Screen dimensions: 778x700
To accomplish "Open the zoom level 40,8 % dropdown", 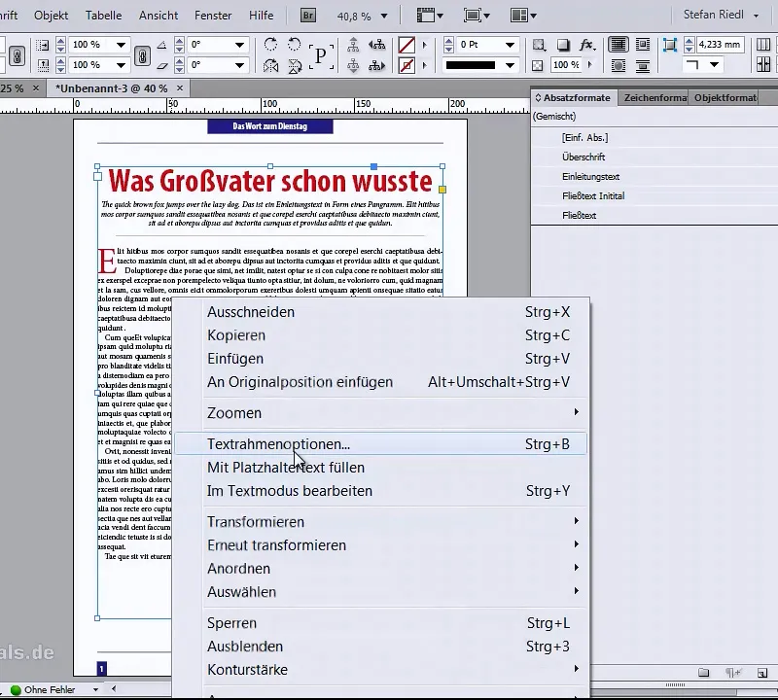I will pos(384,16).
